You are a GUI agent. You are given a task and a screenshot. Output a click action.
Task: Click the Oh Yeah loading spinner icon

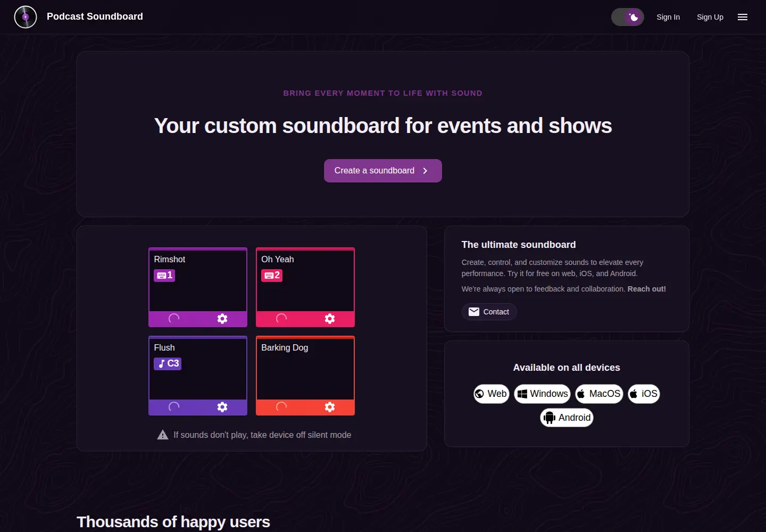point(281,319)
